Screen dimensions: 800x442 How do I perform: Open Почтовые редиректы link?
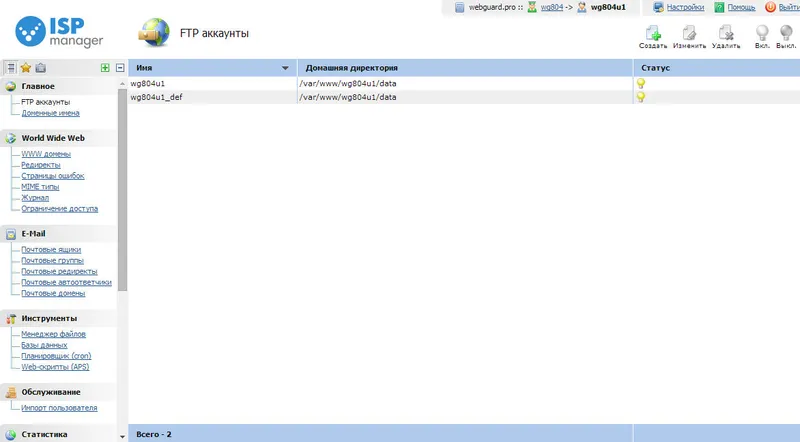pos(59,272)
